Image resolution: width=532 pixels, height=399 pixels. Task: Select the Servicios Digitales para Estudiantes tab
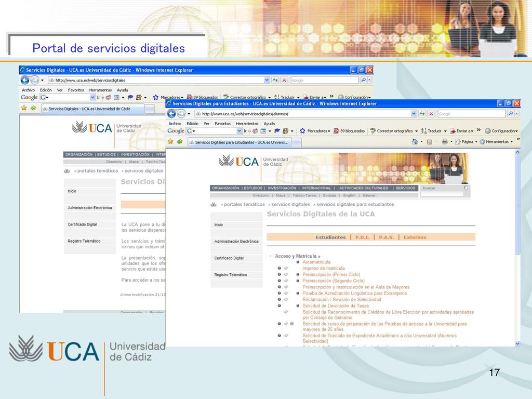[240, 142]
